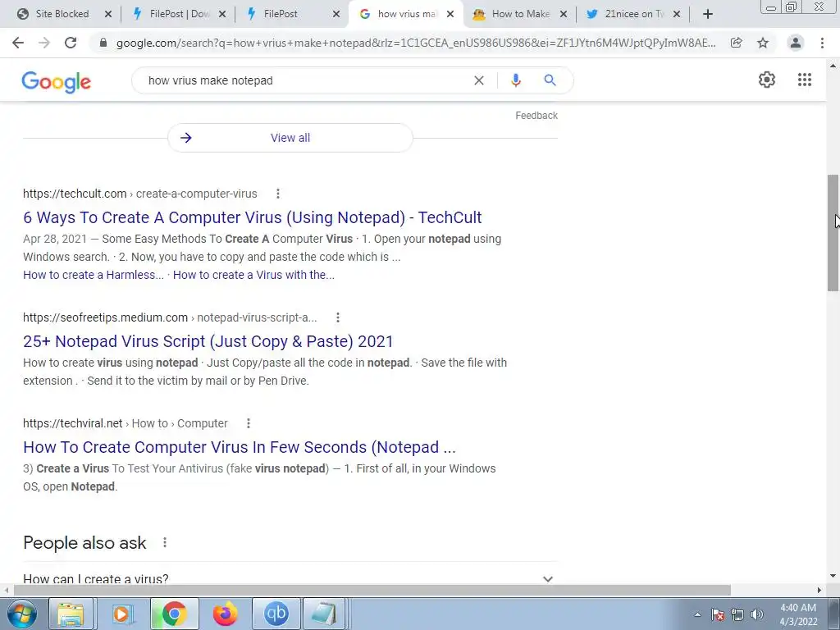Open 6 Ways To Create A Computer Virus link

253,217
